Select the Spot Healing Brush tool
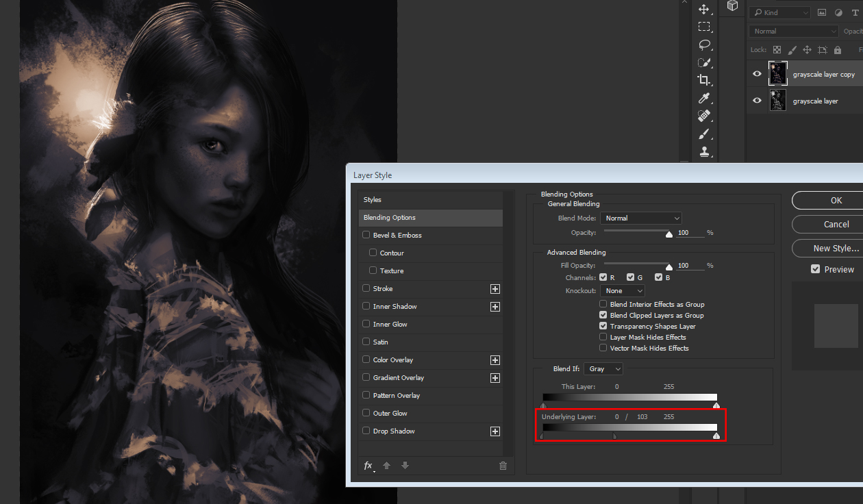 (x=703, y=116)
